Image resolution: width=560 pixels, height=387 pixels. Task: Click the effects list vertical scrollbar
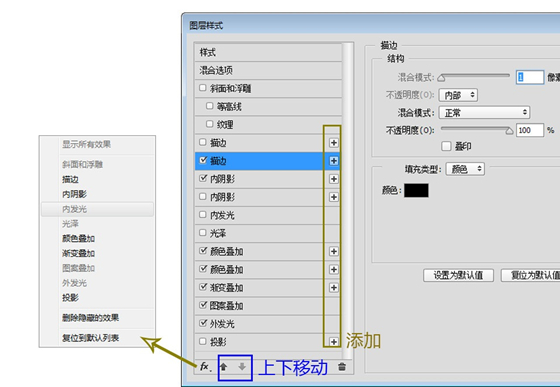(x=348, y=201)
